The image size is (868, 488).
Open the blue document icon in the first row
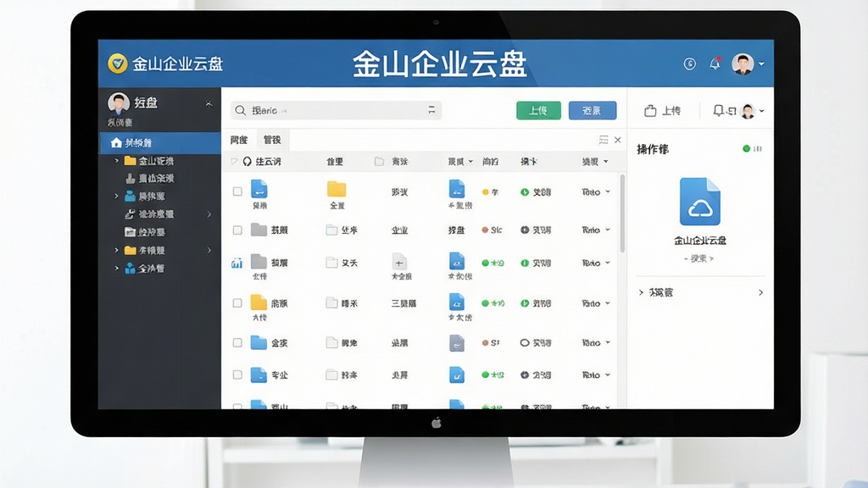pos(259,189)
